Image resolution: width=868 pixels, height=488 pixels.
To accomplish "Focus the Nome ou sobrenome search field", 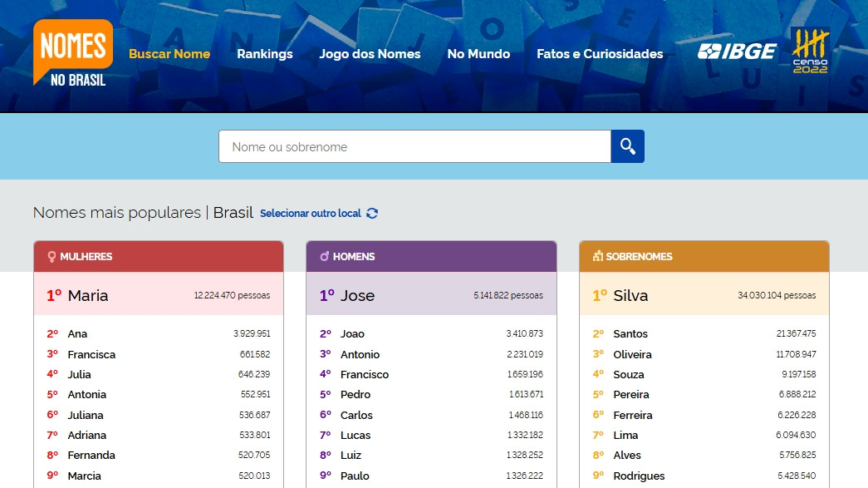I will tap(414, 146).
